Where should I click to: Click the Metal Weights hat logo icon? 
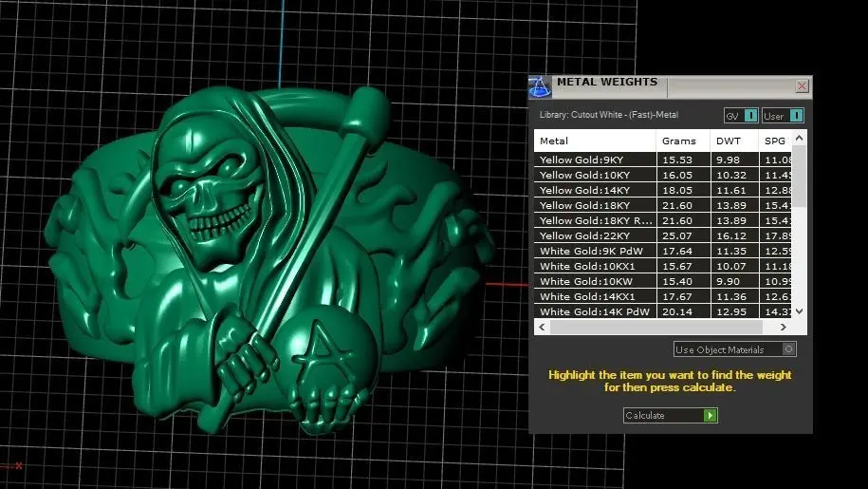(539, 87)
